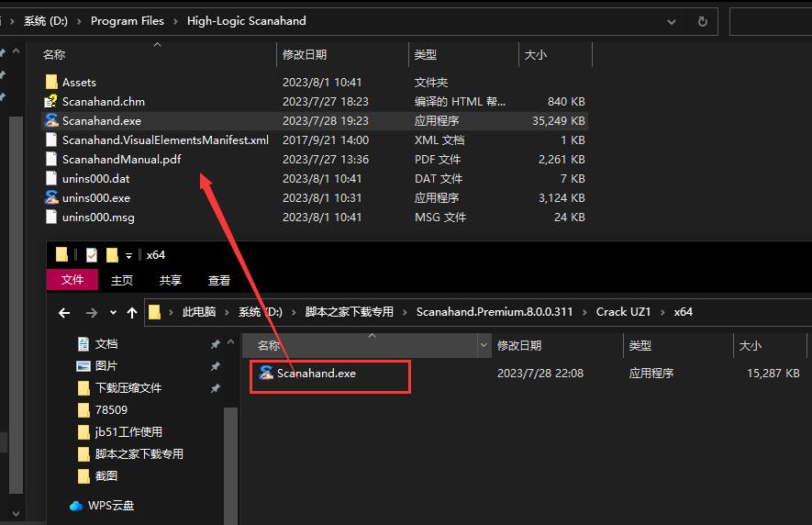Open address history dropdown in top window

point(671,22)
